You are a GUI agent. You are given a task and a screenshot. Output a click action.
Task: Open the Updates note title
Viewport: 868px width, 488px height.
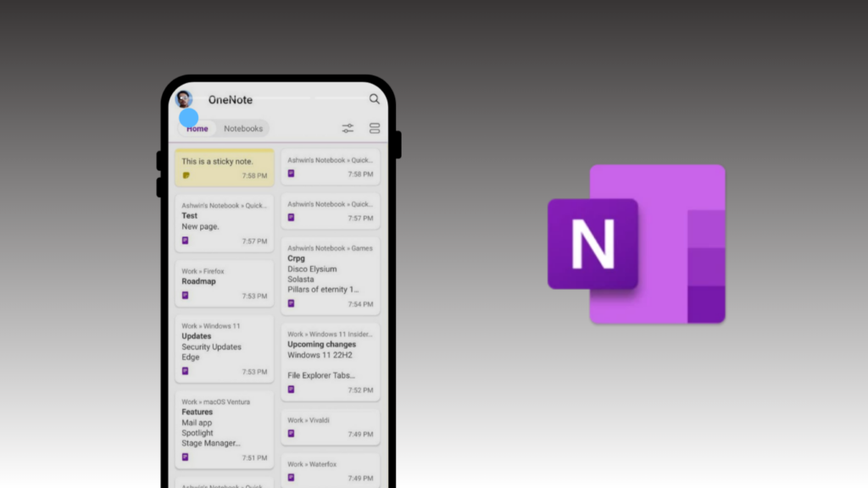point(197,335)
